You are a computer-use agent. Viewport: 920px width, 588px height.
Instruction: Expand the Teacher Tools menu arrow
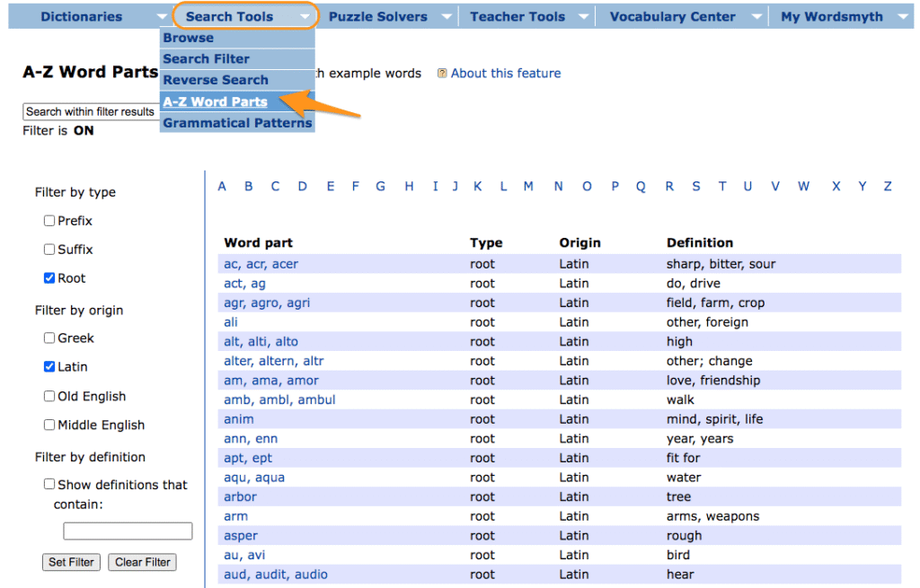pos(584,16)
